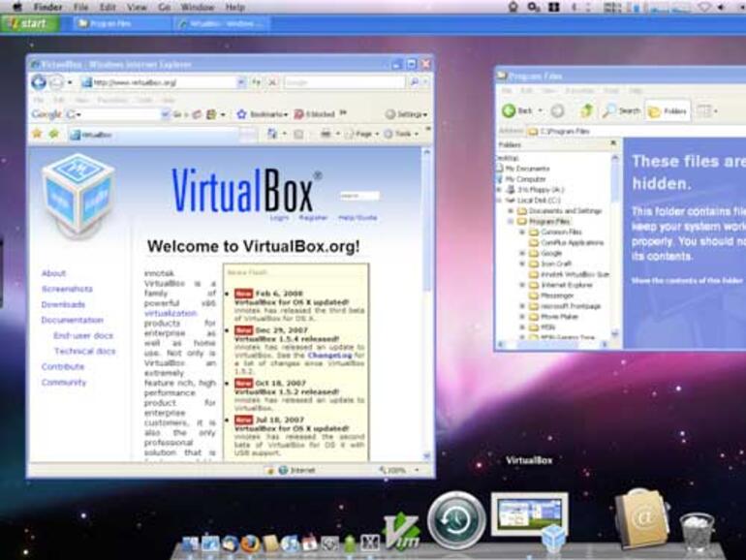Toggle Folders pane button in Explorer

[x=668, y=111]
